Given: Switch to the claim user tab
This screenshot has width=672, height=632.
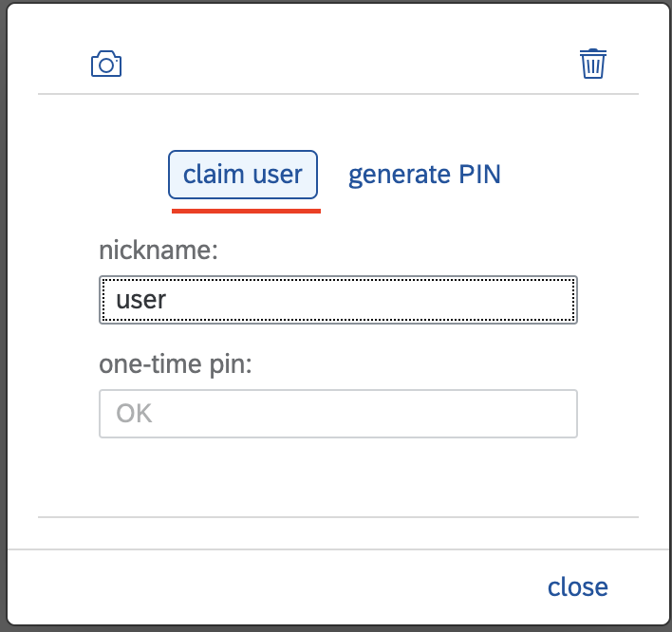Looking at the screenshot, I should pyautogui.click(x=243, y=175).
